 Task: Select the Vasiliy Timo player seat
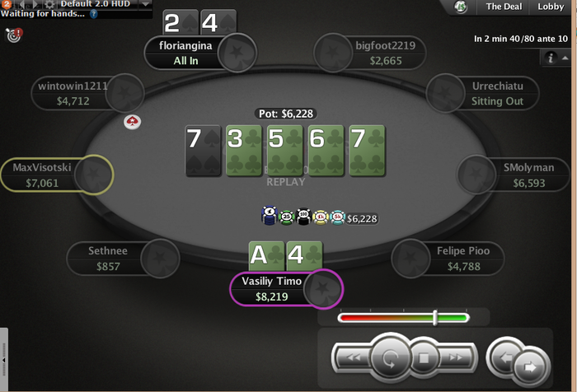pos(286,289)
